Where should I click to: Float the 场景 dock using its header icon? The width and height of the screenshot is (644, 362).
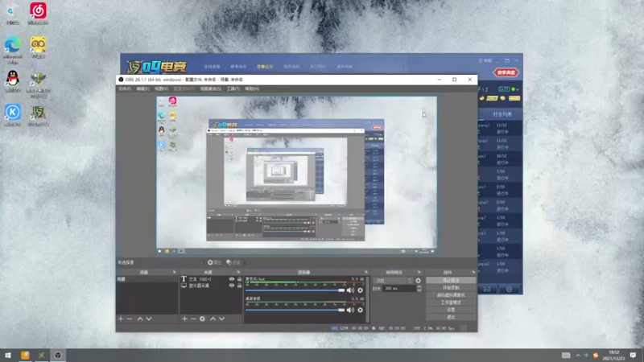point(174,272)
